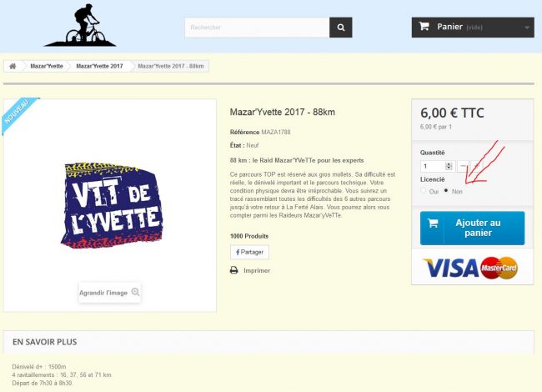Select the Oui radio for Licencié
This screenshot has height=392, width=542.
pos(424,191)
